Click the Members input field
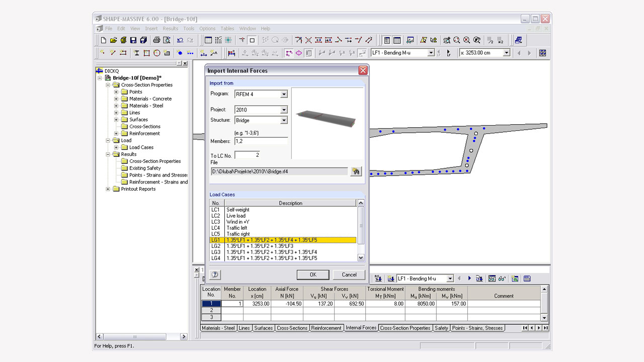644x362 pixels. pyautogui.click(x=261, y=141)
